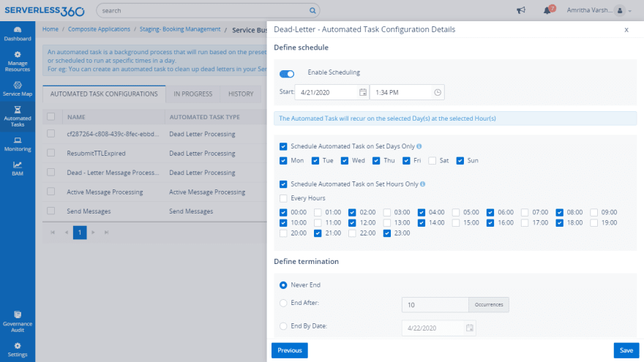Go to previous page of task list

click(x=66, y=233)
